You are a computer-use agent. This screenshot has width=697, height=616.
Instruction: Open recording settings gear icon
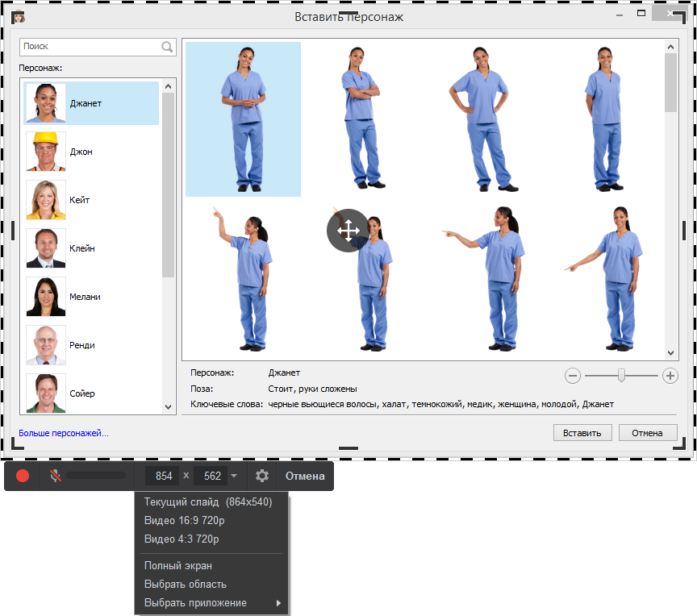(262, 476)
